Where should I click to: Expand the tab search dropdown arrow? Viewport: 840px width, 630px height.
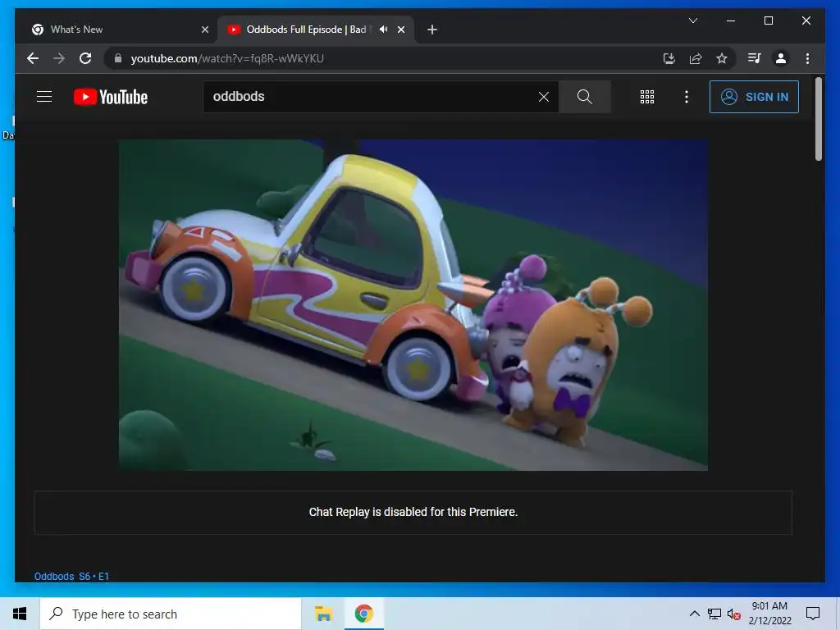(x=692, y=21)
